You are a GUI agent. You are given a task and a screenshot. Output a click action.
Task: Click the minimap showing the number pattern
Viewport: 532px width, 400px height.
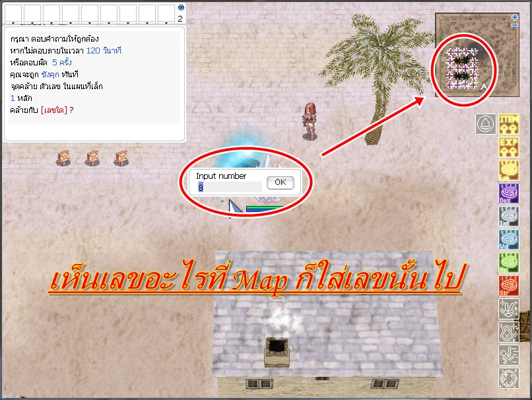click(x=477, y=55)
